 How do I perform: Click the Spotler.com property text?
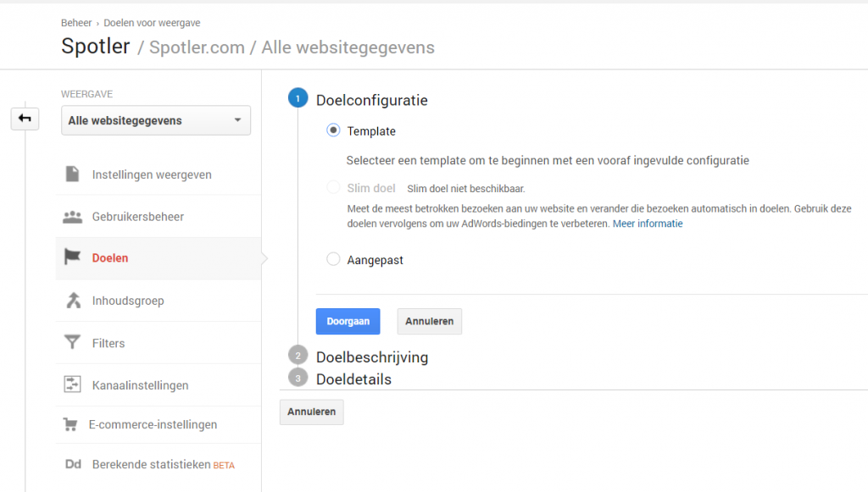pos(197,47)
